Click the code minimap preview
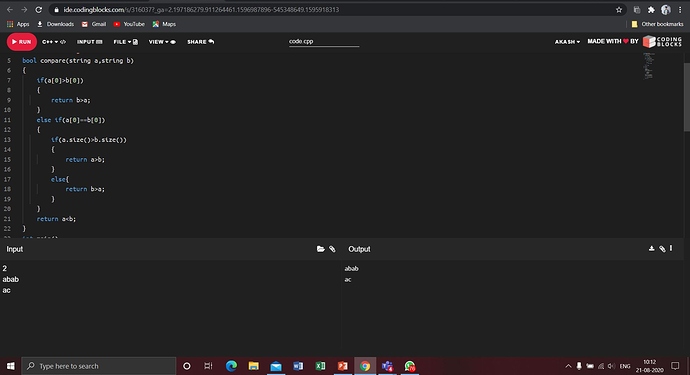This screenshot has width=690, height=375. pyautogui.click(x=649, y=66)
